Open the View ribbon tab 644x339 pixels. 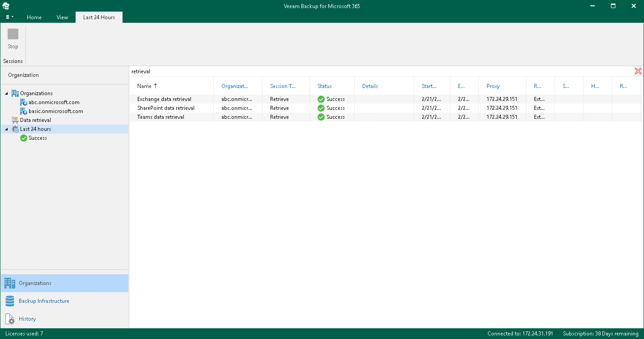pyautogui.click(x=62, y=17)
